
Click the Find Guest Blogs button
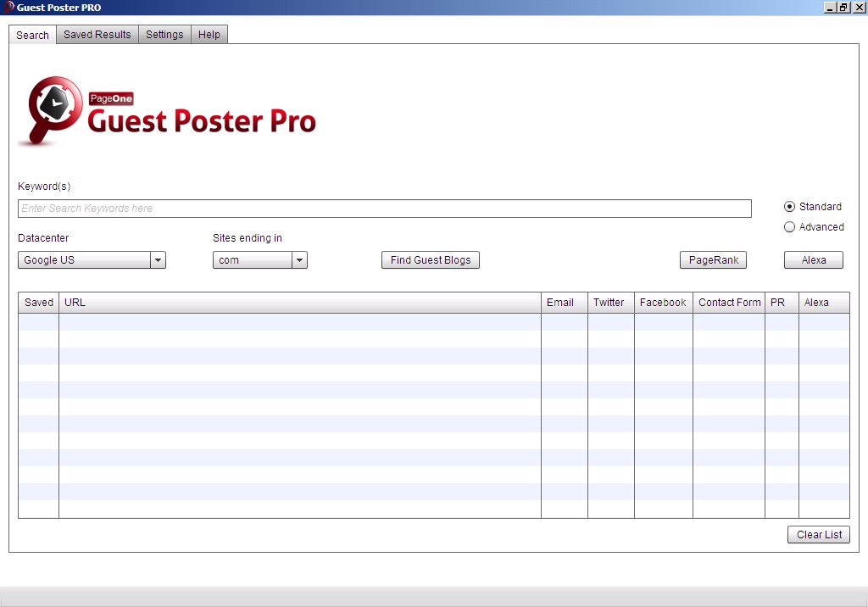[x=431, y=259]
